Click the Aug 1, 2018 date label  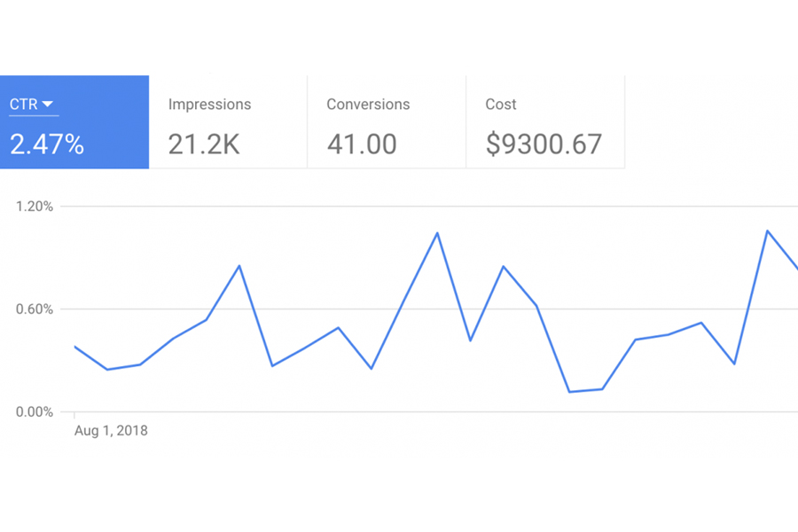click(112, 432)
